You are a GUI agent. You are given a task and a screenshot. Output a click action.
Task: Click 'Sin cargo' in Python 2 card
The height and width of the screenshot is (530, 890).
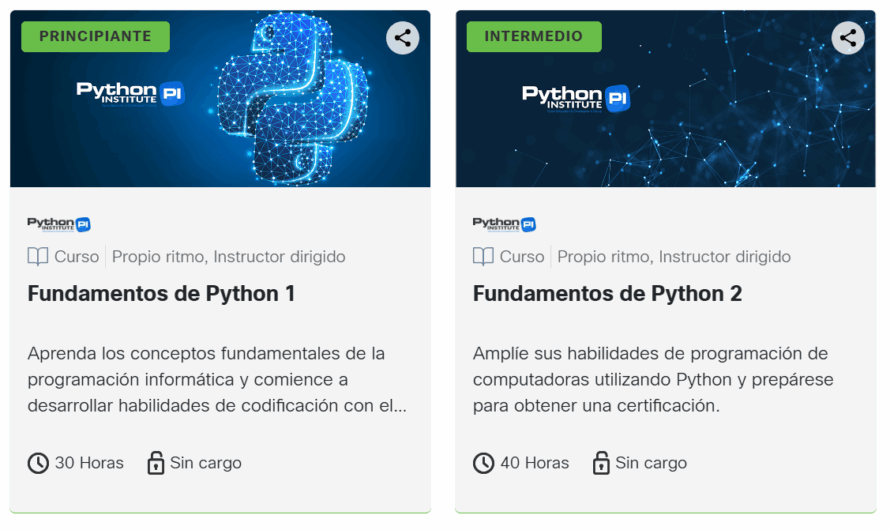pos(651,463)
